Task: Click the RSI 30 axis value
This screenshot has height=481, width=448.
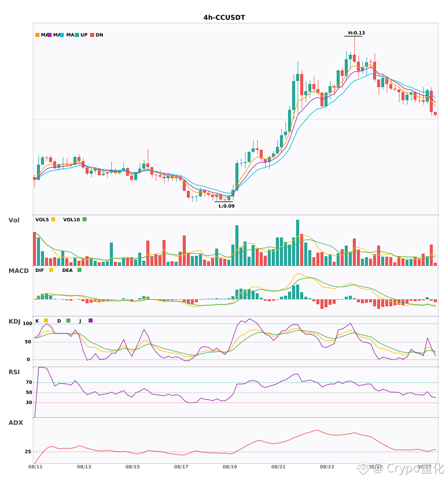Action: pos(29,403)
